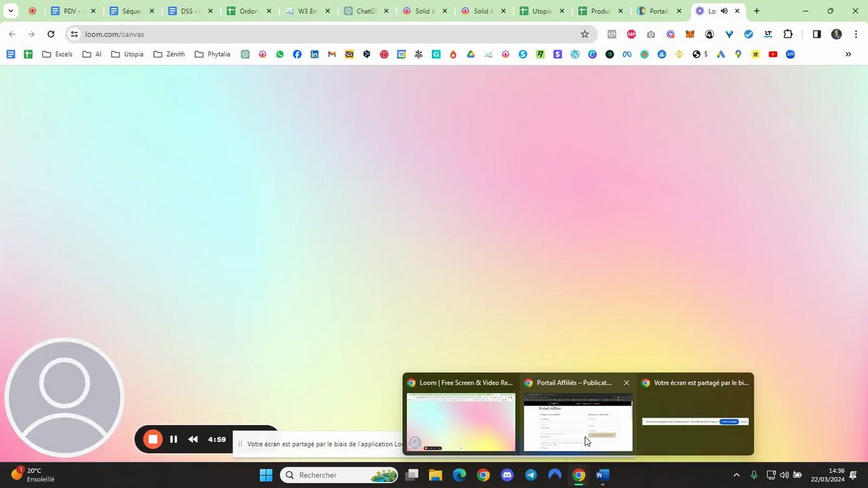Open the YouTube bookmark
This screenshot has height=488, width=868.
click(x=773, y=54)
